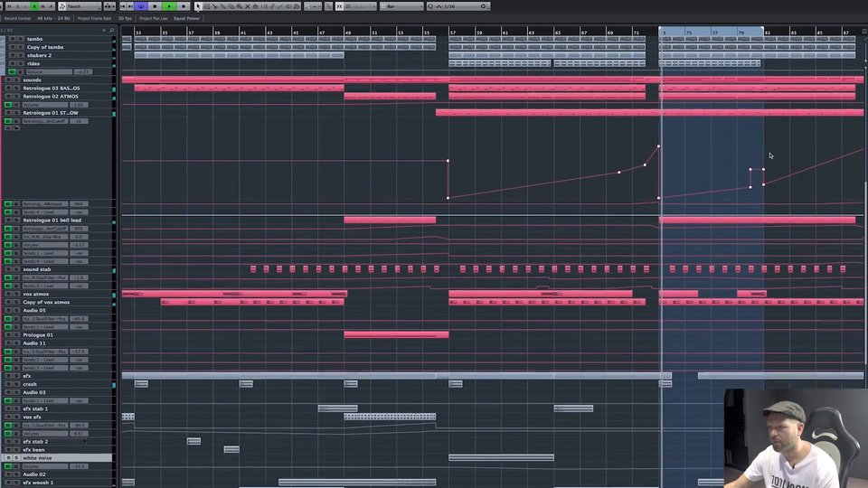This screenshot has height=488, width=868.
Task: Click the add track plus icon
Action: (x=104, y=31)
